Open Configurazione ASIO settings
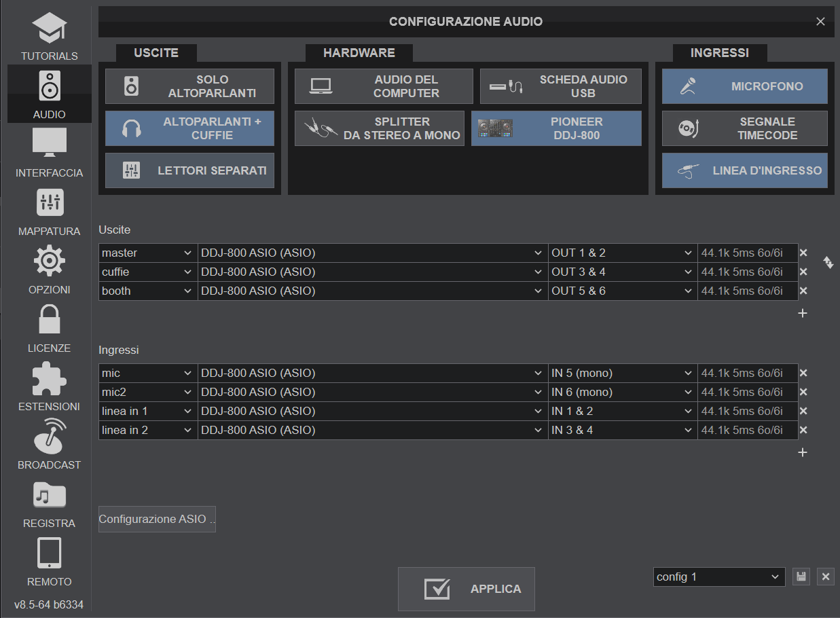 (x=157, y=519)
